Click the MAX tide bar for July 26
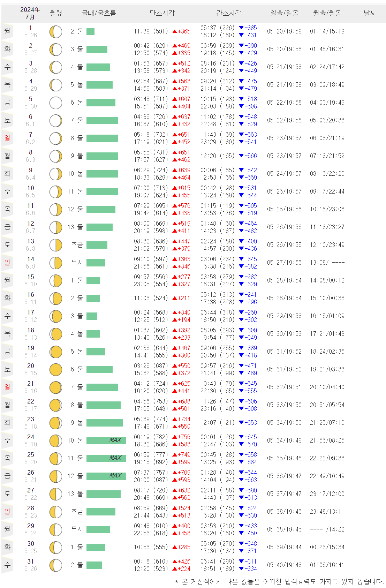This screenshot has width=386, height=588. (106, 476)
